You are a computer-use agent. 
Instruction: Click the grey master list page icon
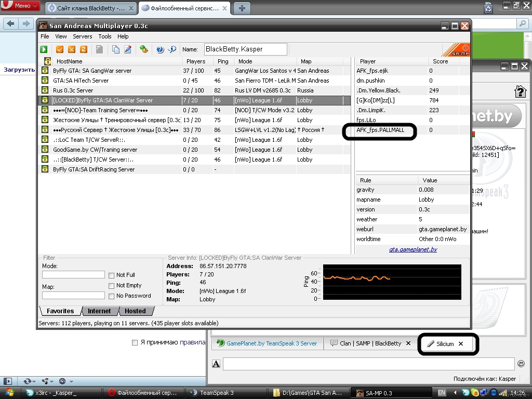tap(99, 49)
